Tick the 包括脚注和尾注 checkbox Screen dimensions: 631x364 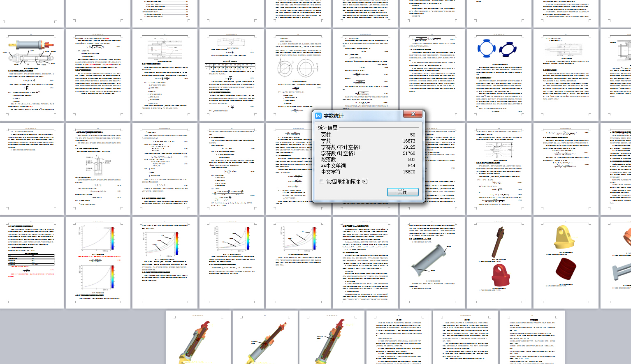click(321, 181)
